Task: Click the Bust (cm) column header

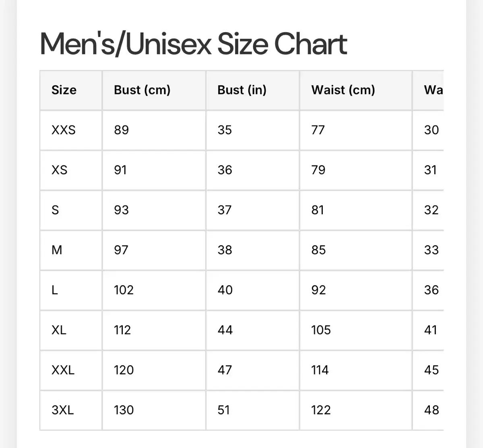Action: coord(142,90)
